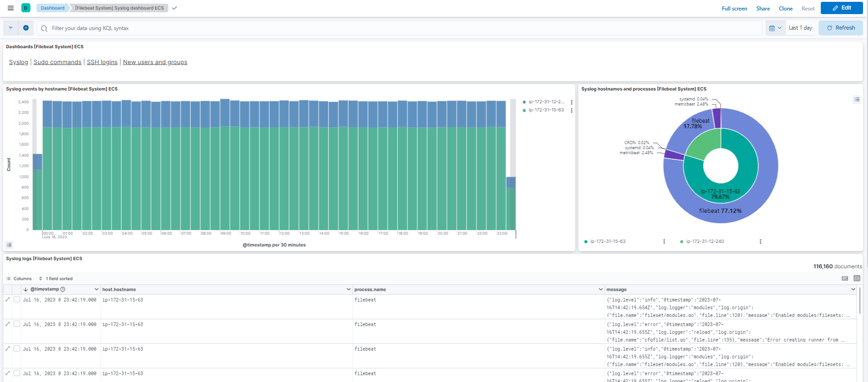Viewport: 868px width, 382px height.
Task: Toggle the pie chart legend icon
Action: (857, 99)
